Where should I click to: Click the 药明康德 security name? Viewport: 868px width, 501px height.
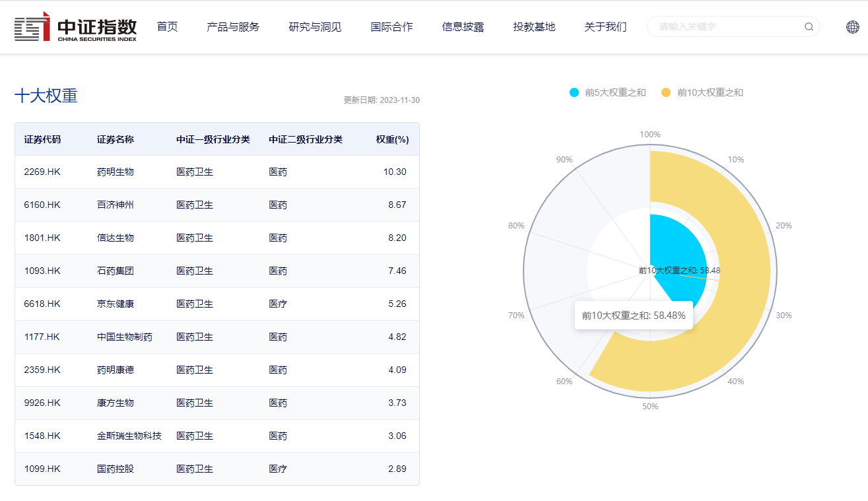(x=116, y=370)
